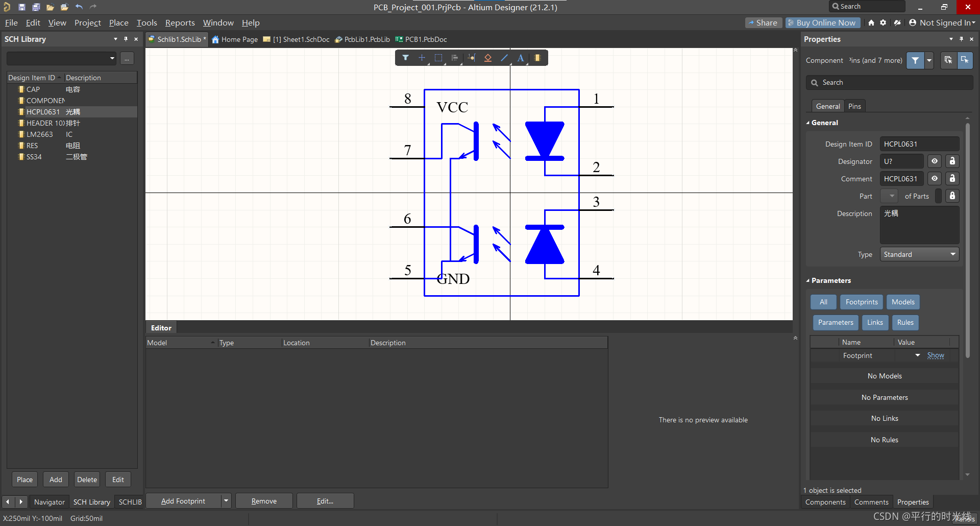Screen dimensions: 980x526
Task: Click the Properties panel vertical scrollbar
Action: [967, 240]
